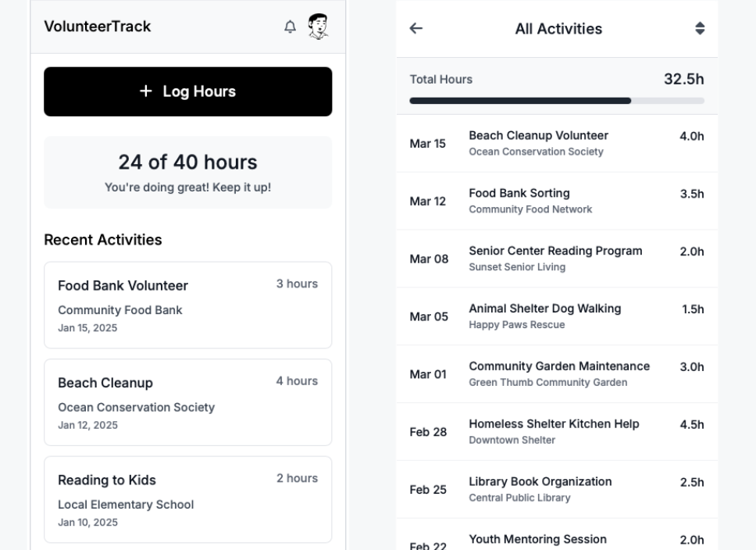756x550 pixels.
Task: Click the 4.0h hours value
Action: pos(692,136)
